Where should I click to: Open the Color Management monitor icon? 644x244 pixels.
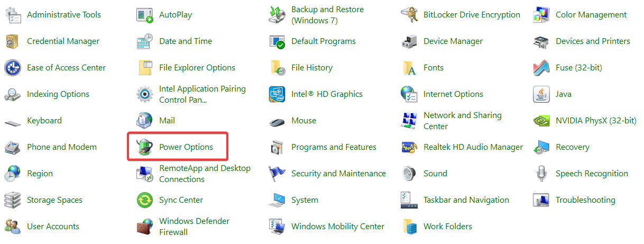[541, 15]
